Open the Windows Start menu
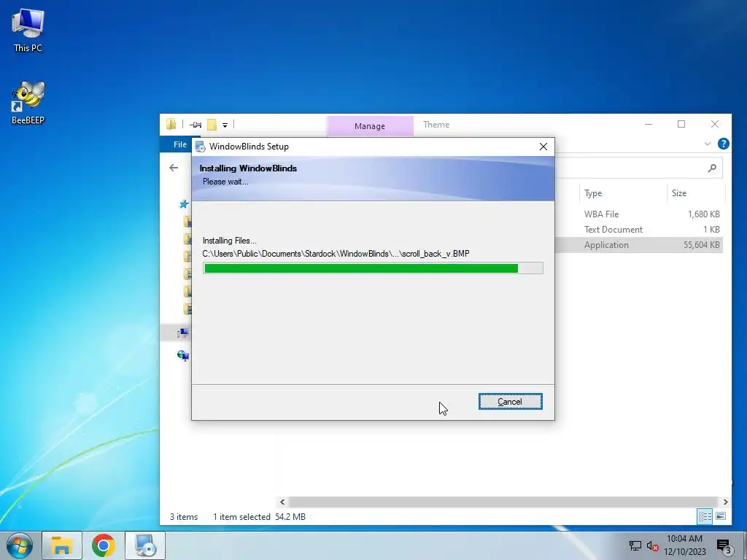The width and height of the screenshot is (747, 560). pos(20,545)
